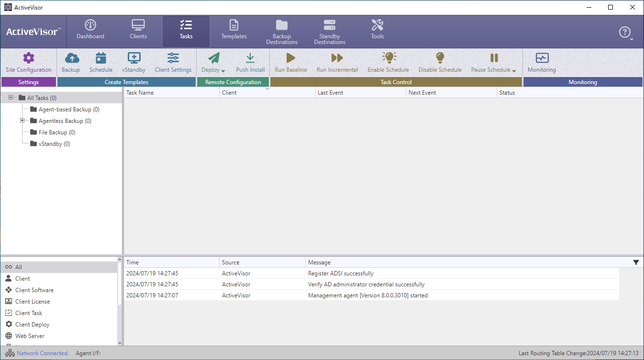Click the Agent I/F status text
This screenshot has height=360, width=644.
point(88,353)
